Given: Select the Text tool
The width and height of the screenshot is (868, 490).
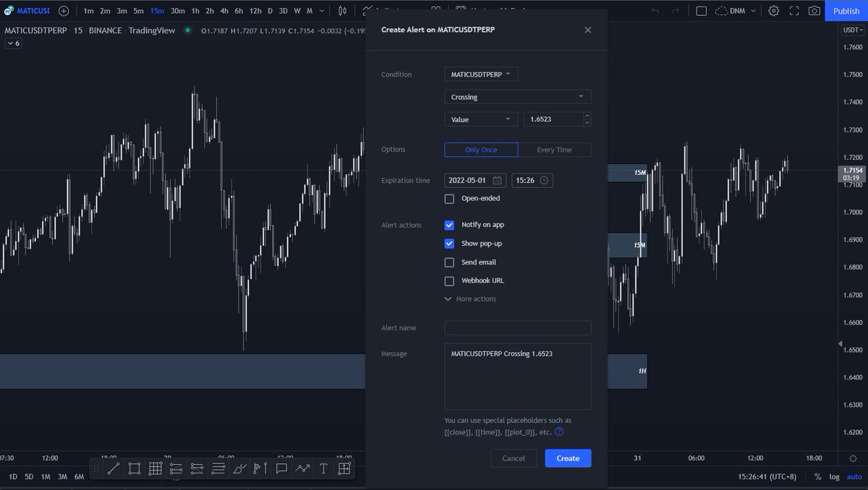Looking at the screenshot, I should (323, 468).
